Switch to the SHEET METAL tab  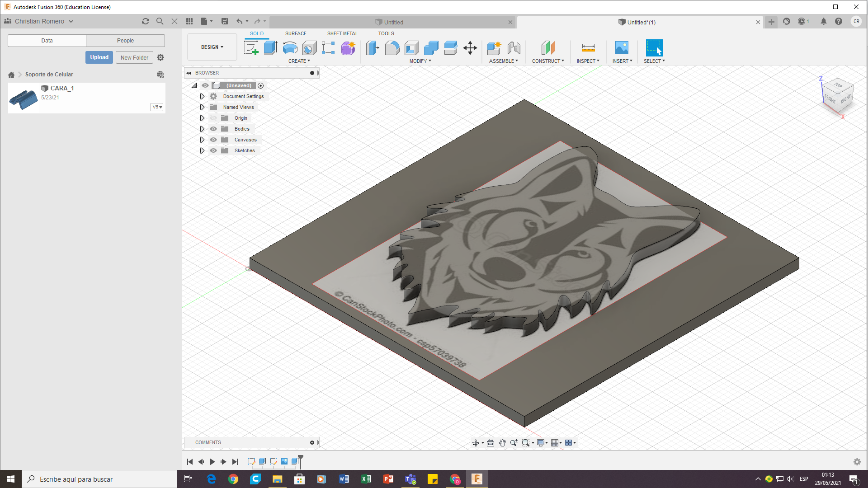[342, 33]
